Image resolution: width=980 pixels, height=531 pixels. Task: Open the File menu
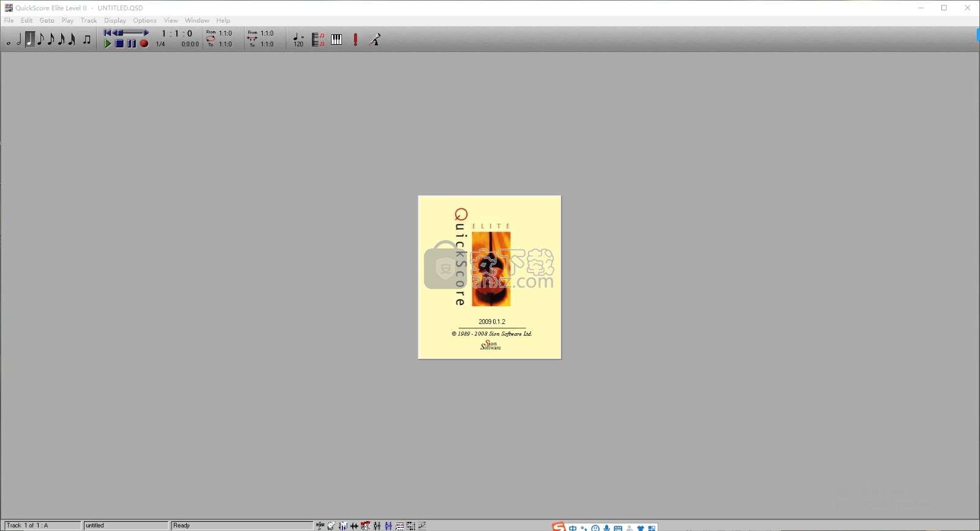click(x=9, y=20)
